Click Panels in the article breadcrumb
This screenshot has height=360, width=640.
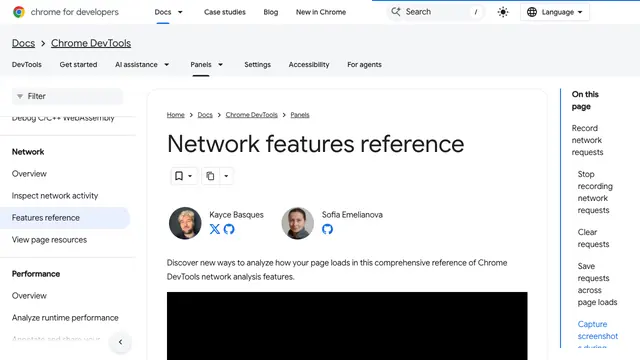tap(300, 115)
